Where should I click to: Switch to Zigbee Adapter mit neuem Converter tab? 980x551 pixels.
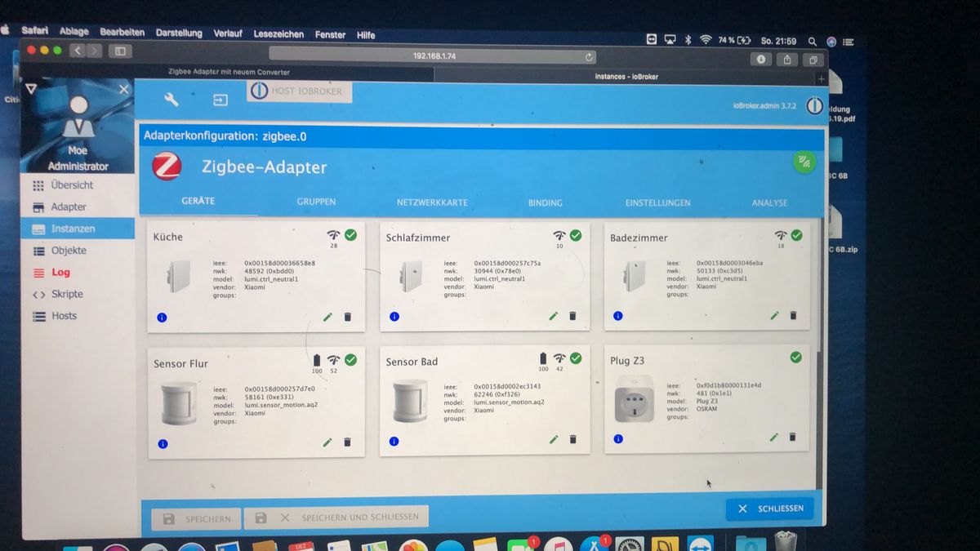229,72
